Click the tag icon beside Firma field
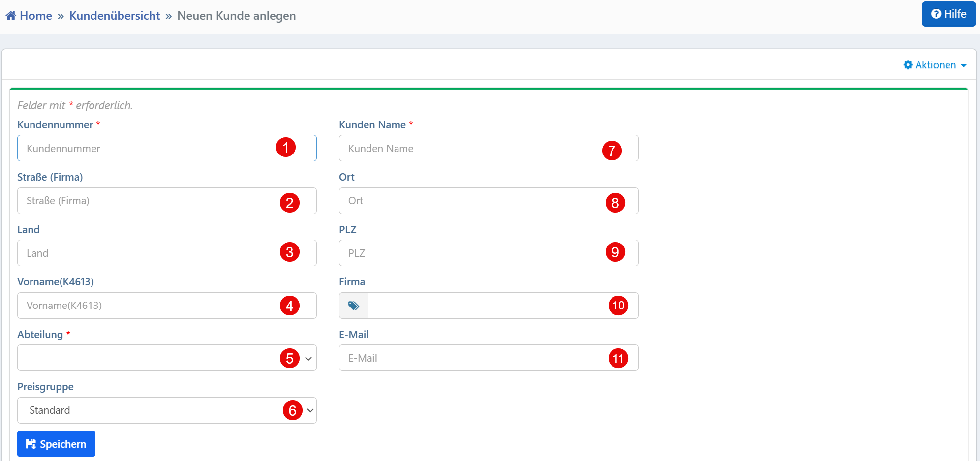 coord(353,306)
